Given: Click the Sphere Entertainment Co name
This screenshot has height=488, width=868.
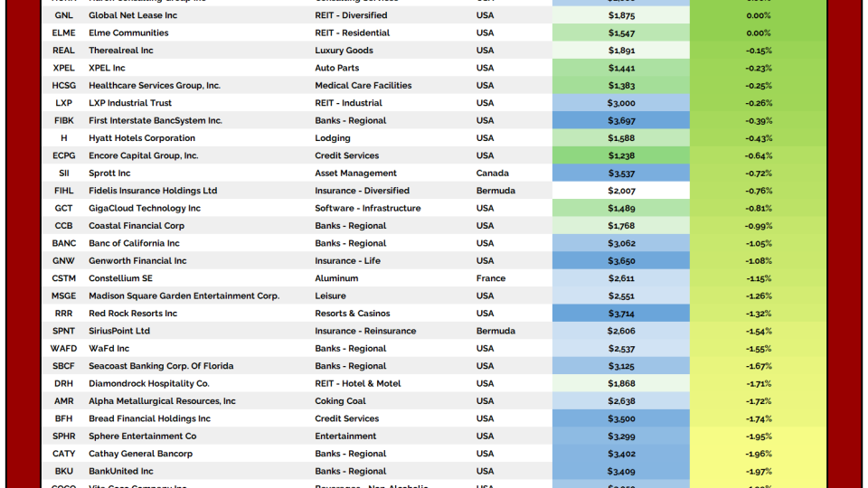Looking at the screenshot, I should [142, 436].
